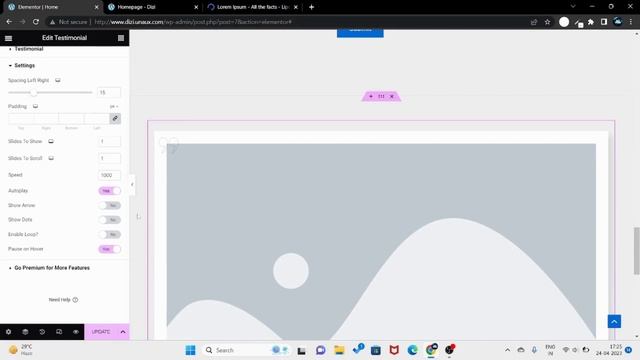This screenshot has height=360, width=640.
Task: Launch Microsoft Edge from the taskbar
Action: pos(413,350)
